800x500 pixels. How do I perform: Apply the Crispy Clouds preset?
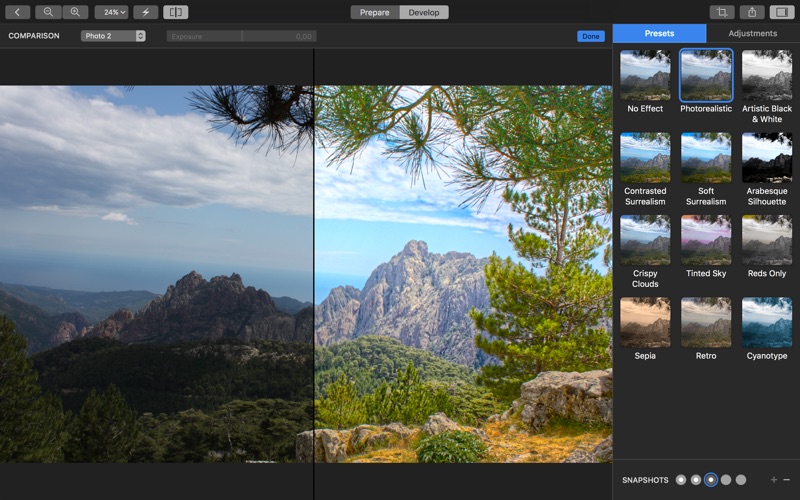tap(645, 240)
